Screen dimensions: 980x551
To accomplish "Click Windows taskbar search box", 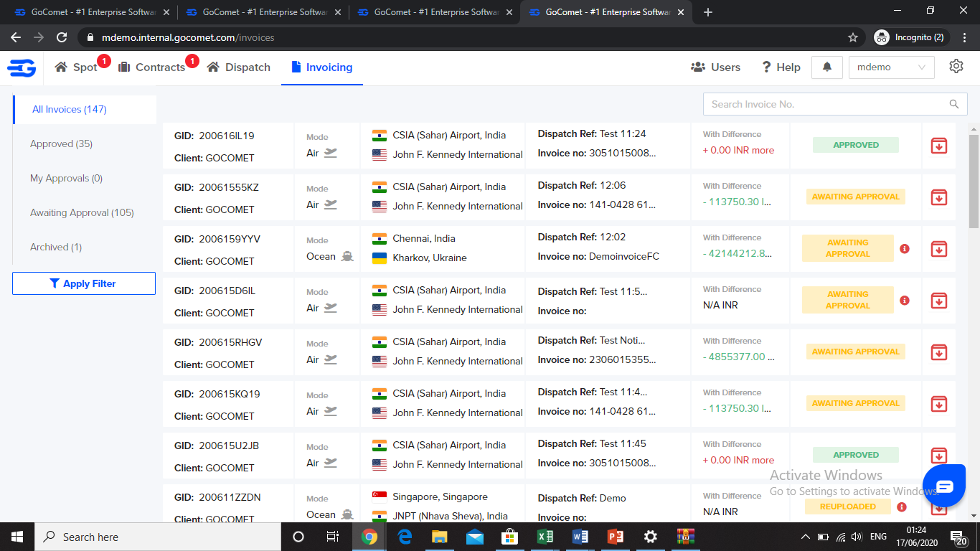I will pyautogui.click(x=158, y=537).
